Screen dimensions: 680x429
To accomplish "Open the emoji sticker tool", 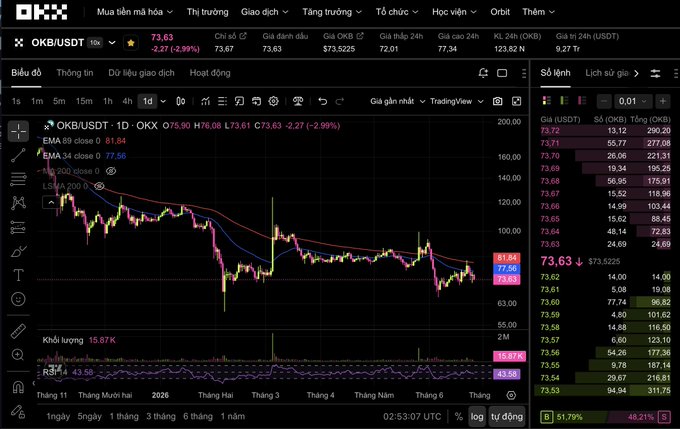I will 18,299.
